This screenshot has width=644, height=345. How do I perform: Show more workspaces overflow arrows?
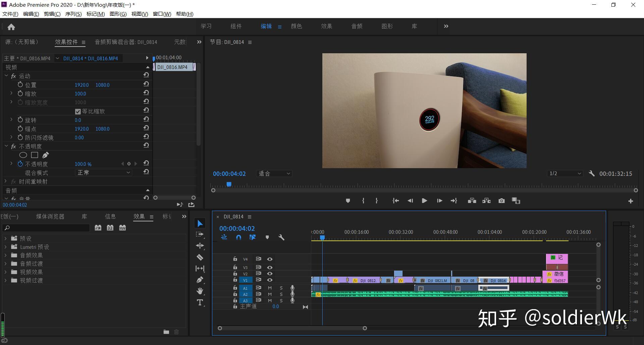tap(446, 26)
